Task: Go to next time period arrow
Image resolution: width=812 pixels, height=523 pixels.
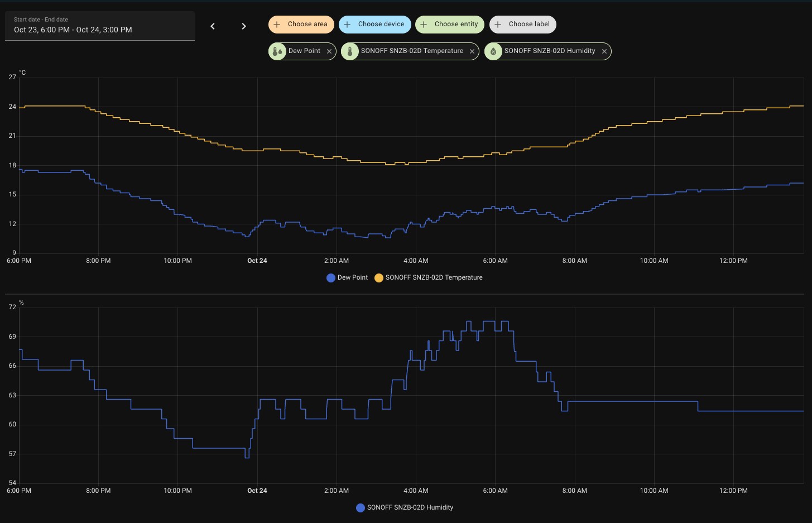Action: 244,26
